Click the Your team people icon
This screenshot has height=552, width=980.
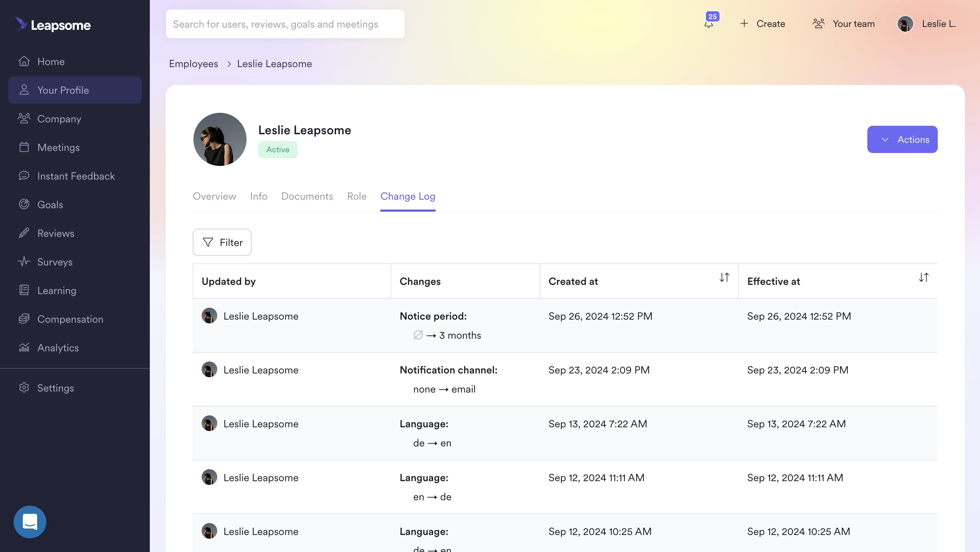pos(818,24)
